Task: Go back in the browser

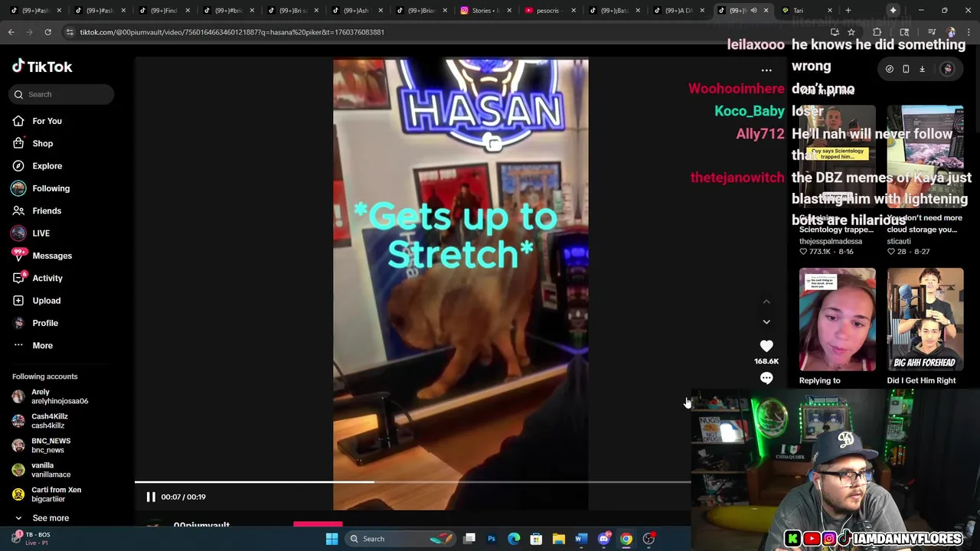Action: 11,32
